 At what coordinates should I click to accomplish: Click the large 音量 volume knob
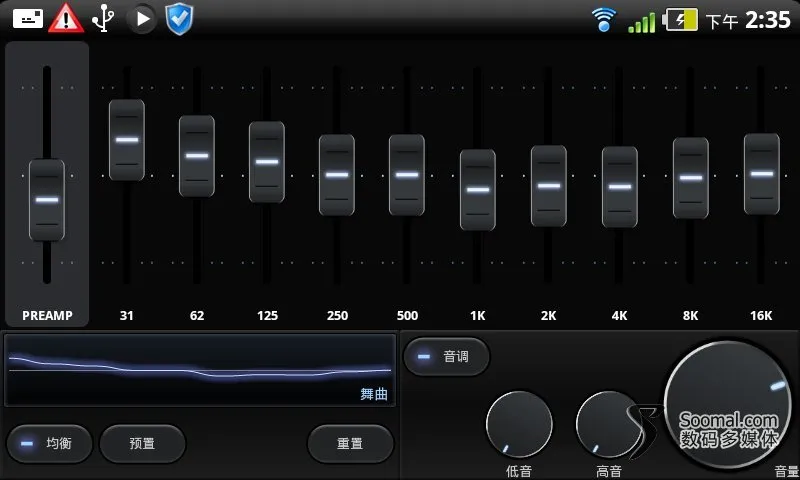point(728,405)
